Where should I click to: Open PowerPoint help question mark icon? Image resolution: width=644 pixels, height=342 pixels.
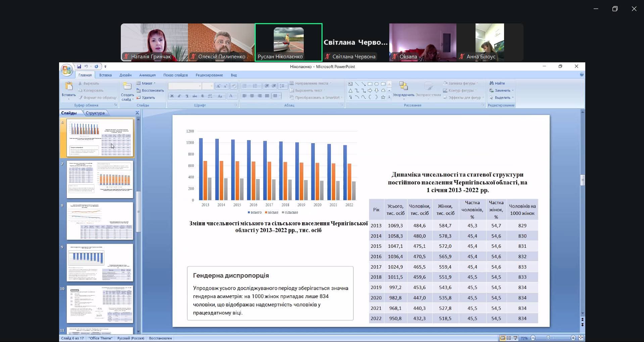582,75
